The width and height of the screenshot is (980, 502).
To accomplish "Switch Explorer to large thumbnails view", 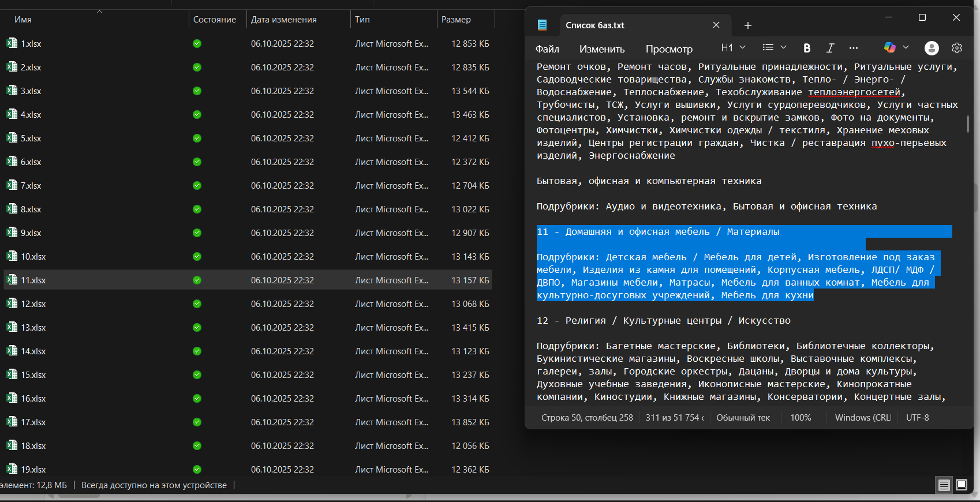I will click(962, 485).
